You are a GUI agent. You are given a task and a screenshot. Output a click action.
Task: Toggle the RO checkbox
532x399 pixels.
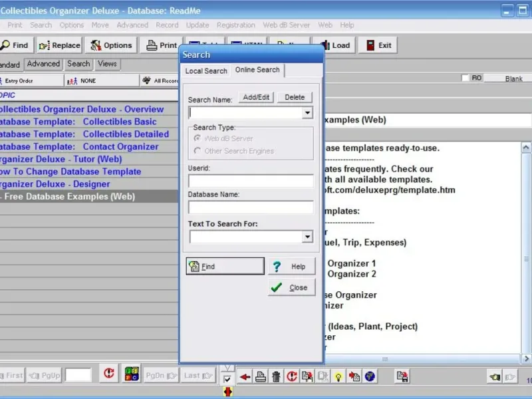465,78
